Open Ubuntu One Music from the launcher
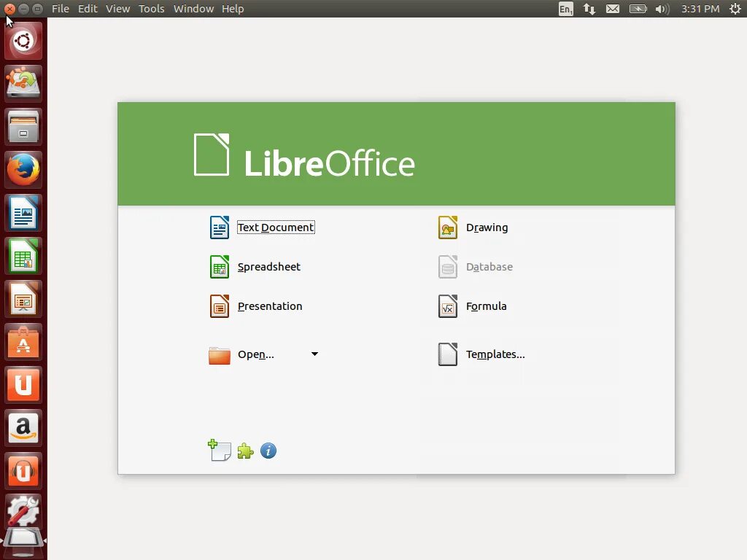 [x=23, y=471]
